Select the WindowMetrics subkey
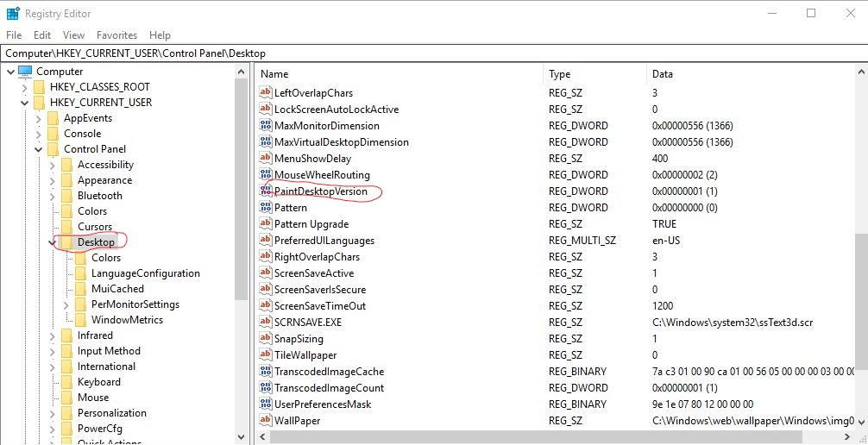Viewport: 868px width, 445px height. click(x=127, y=319)
